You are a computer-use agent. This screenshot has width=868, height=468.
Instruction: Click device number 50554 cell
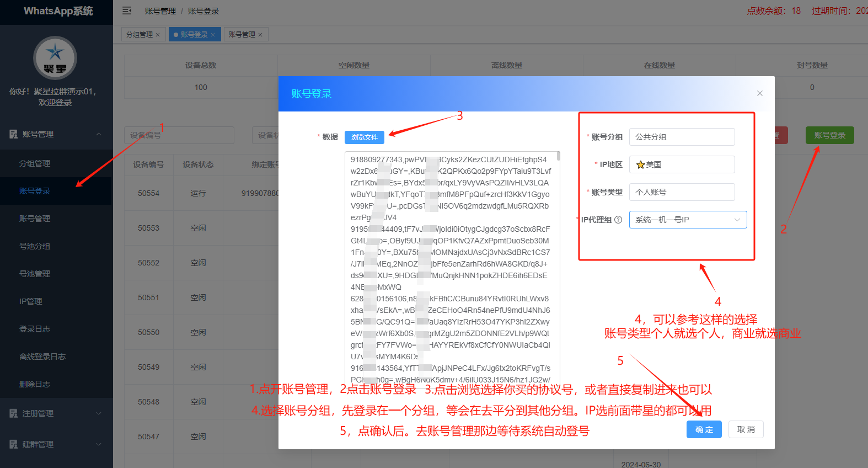(149, 193)
